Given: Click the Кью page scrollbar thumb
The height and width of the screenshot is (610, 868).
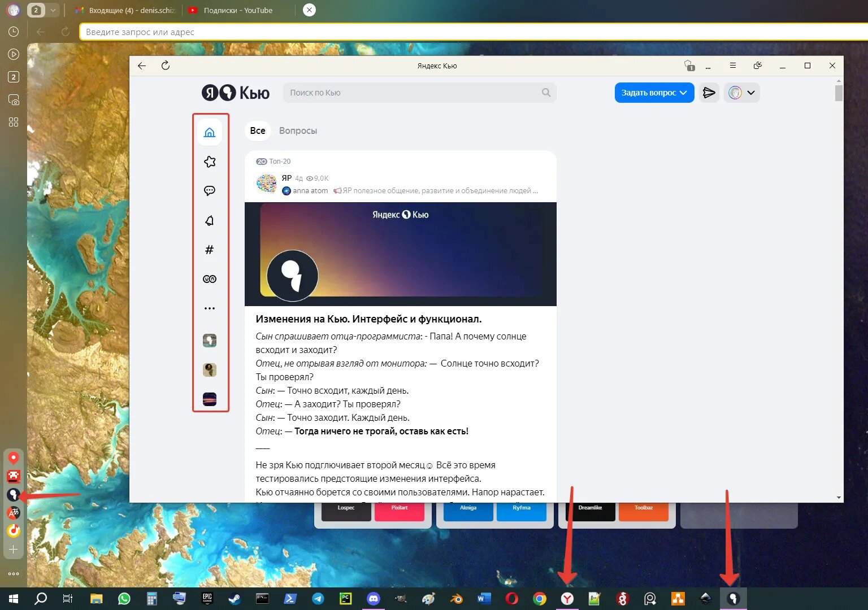Looking at the screenshot, I should [839, 93].
